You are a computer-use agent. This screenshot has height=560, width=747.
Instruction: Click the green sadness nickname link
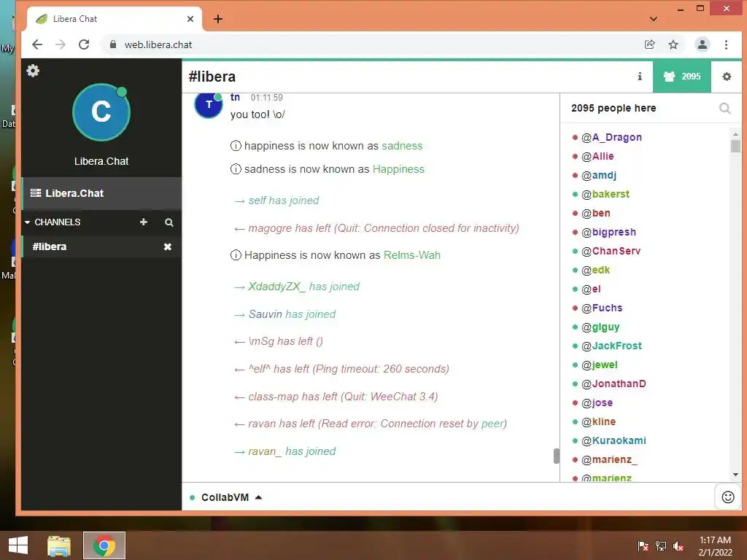(x=402, y=146)
